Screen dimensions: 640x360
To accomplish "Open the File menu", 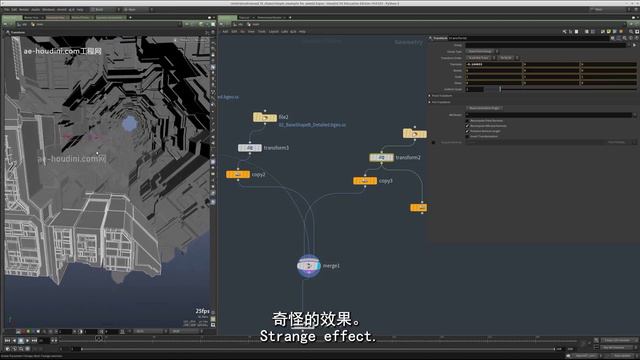I will click(x=7, y=9).
